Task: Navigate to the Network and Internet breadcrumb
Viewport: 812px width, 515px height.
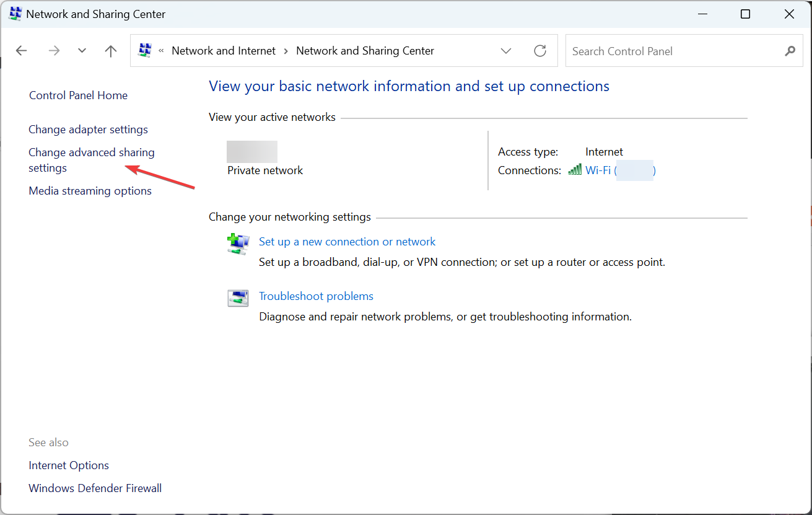Action: point(224,51)
